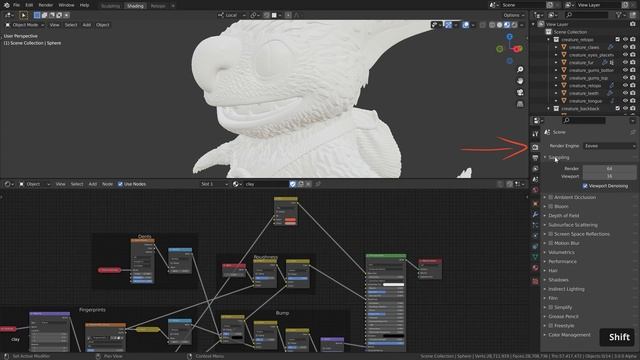
Task: Enable the Ambient Occlusion checkbox
Action: tap(551, 197)
